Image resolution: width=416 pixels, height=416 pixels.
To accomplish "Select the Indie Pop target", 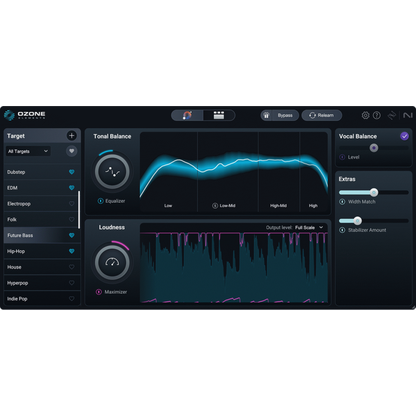I will tap(42, 299).
